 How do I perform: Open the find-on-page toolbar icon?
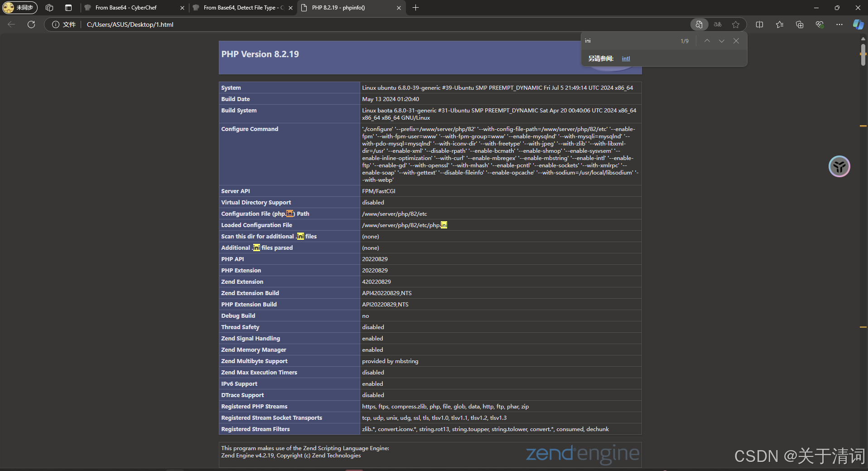(699, 24)
